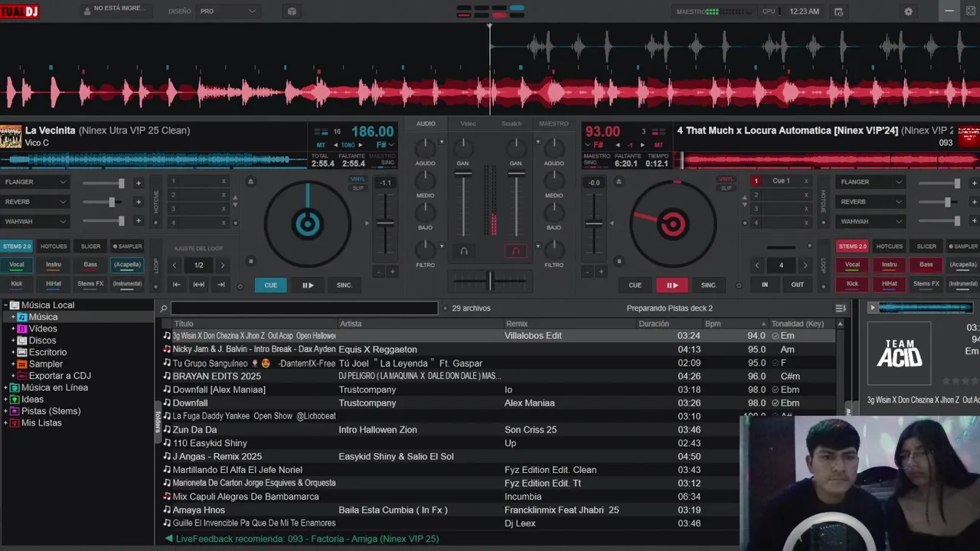Switch mixer to the AUDIO tab
The image size is (980, 551).
pos(426,124)
